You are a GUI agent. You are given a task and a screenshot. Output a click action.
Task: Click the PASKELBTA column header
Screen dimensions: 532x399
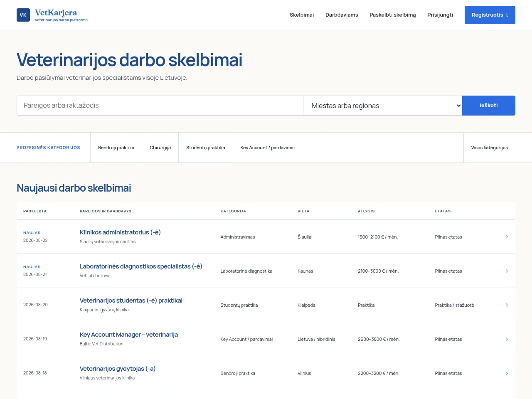point(35,211)
